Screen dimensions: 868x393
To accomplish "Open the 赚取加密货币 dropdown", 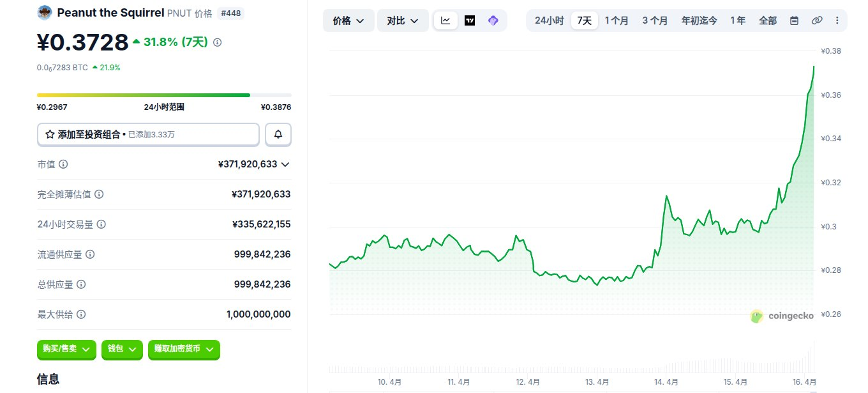I will click(x=184, y=349).
